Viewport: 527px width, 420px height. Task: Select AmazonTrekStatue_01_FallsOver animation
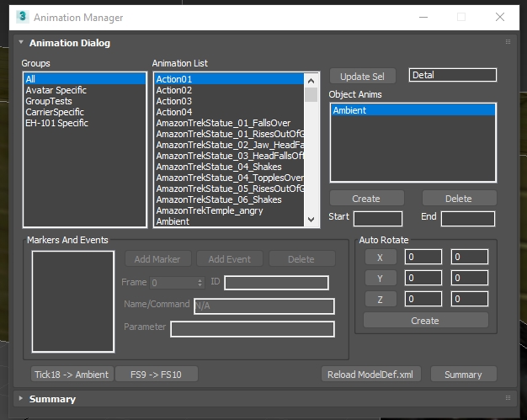(229, 123)
